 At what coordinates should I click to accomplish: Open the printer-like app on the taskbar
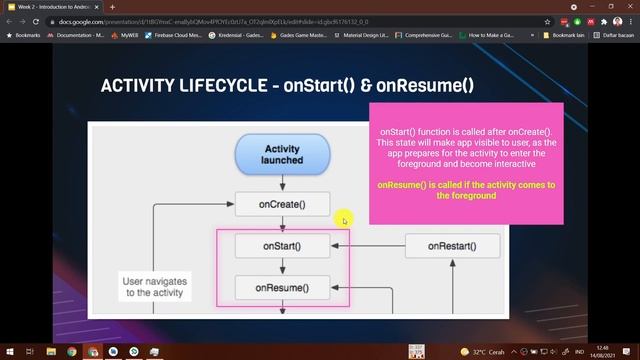point(154,351)
